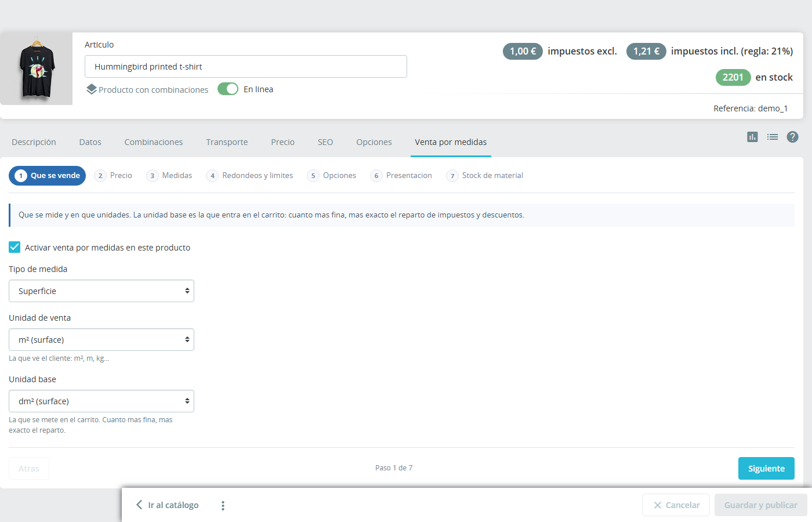
Task: Uncheck Activar venta por medidas checkbox
Action: pos(14,247)
